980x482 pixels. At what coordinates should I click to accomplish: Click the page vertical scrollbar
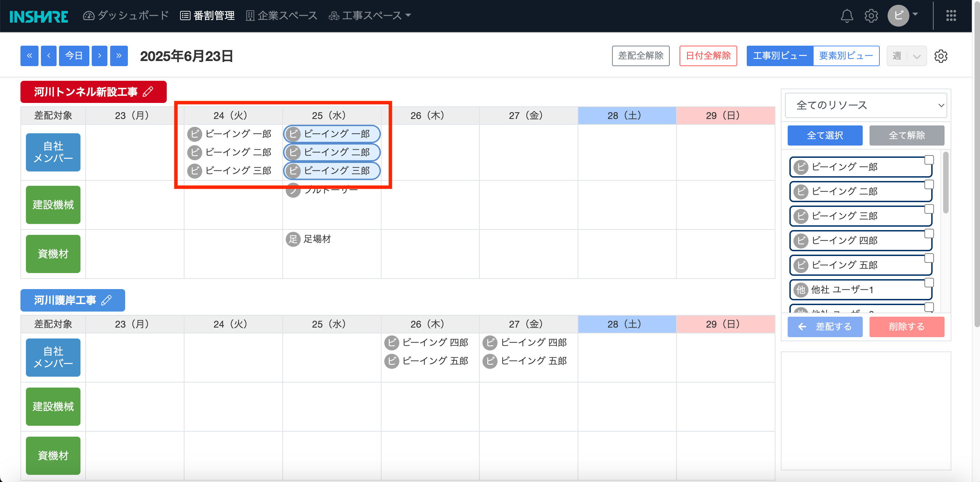click(977, 164)
